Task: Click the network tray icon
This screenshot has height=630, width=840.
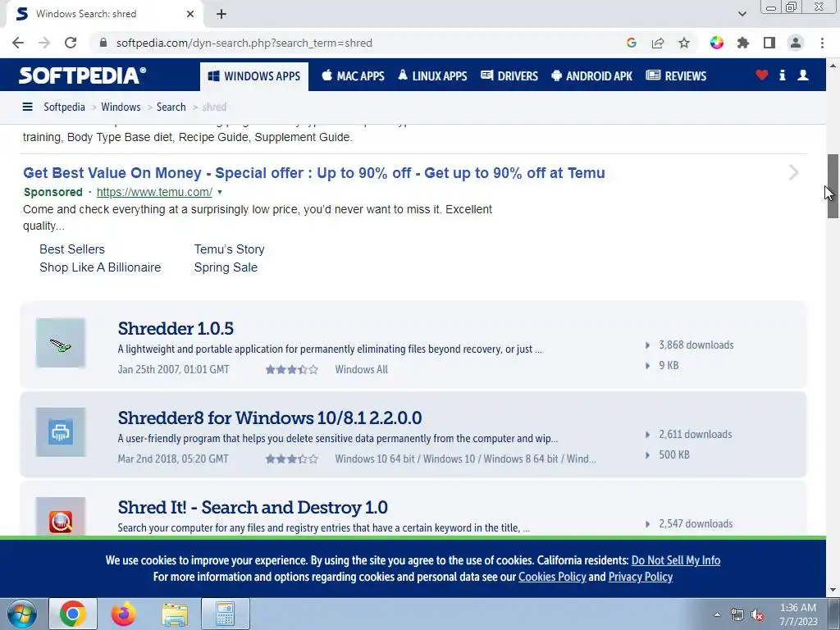Action: tap(737, 615)
